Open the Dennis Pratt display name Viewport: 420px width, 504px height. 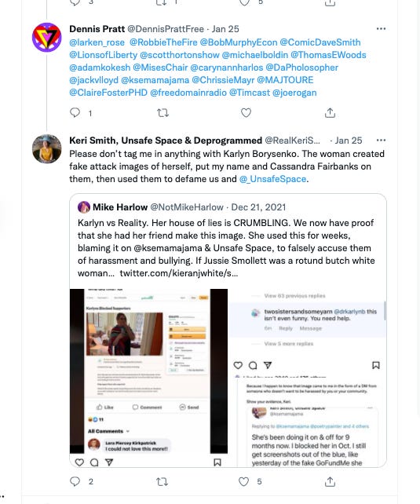(97, 29)
